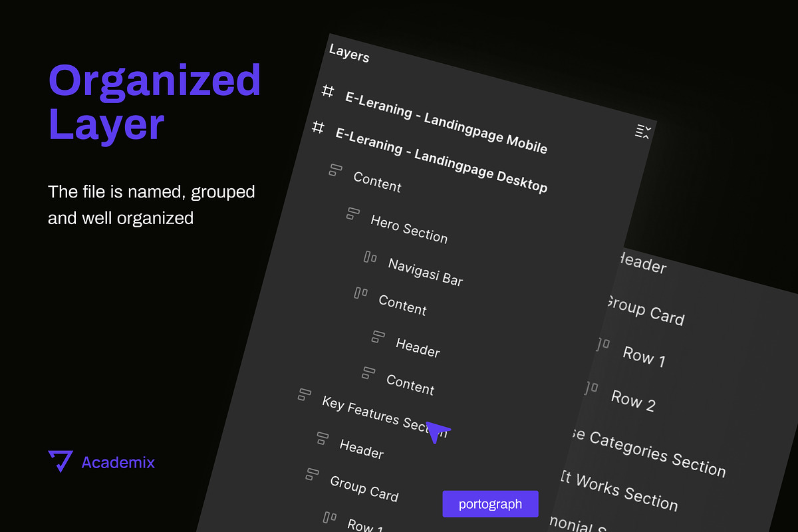Screen dimensions: 798x532
Task: Select Header layer in the back panel
Action: pos(641,263)
